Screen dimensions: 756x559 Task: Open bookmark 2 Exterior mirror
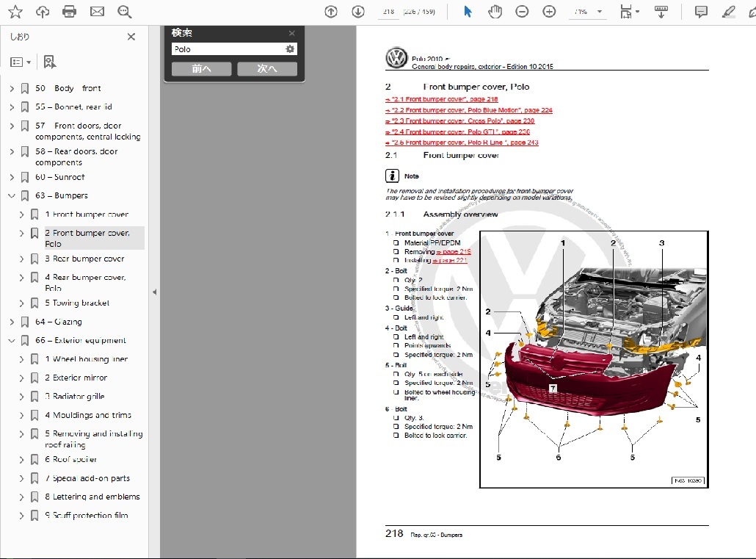pyautogui.click(x=76, y=378)
